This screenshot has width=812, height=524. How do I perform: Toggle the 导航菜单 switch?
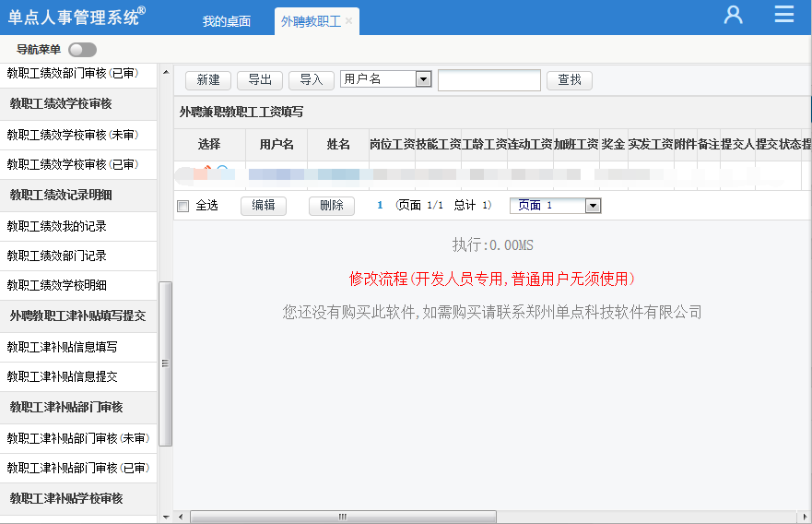pyautogui.click(x=82, y=50)
